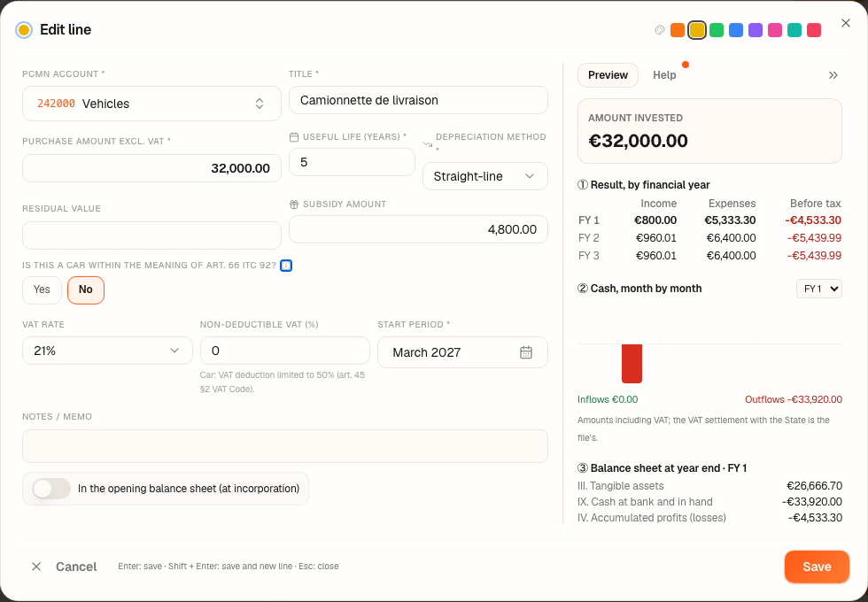Pick the blue color swatch

(736, 30)
